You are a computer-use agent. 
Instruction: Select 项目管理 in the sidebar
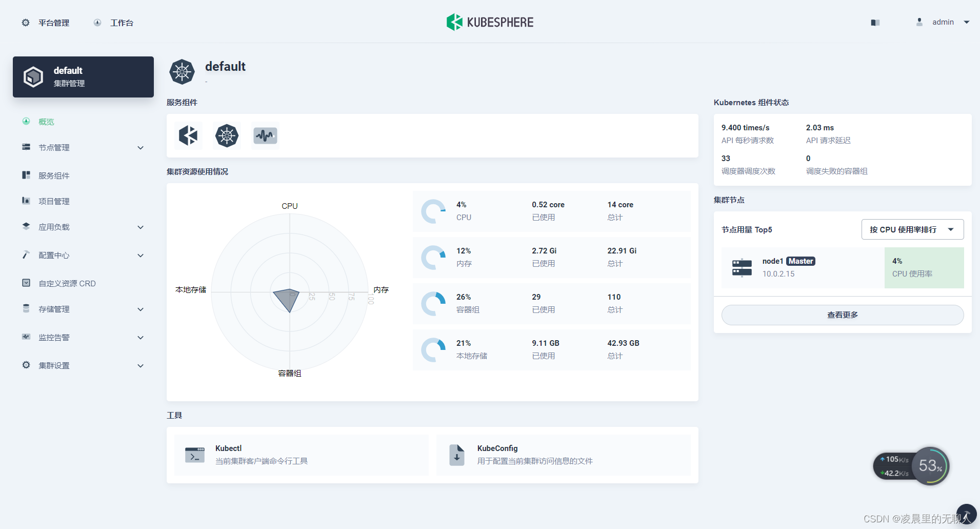tap(54, 201)
